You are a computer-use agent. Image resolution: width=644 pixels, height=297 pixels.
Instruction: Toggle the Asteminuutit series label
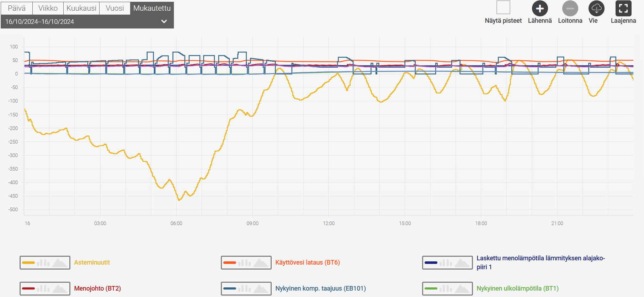coord(92,262)
